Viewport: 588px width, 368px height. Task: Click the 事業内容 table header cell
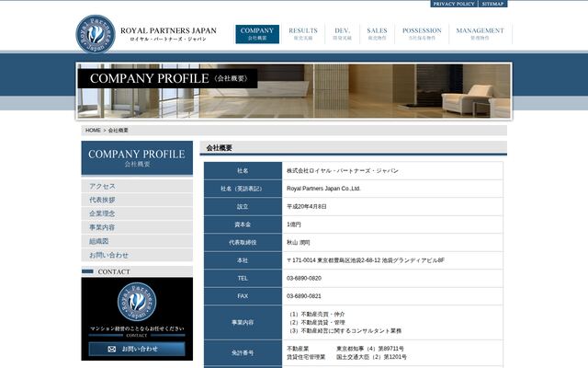(243, 323)
